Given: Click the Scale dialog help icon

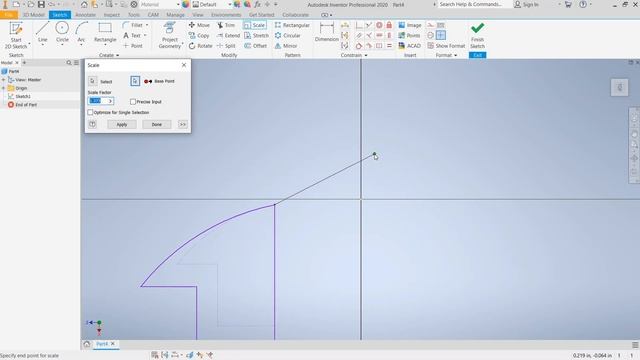Looking at the screenshot, I should coord(93,124).
